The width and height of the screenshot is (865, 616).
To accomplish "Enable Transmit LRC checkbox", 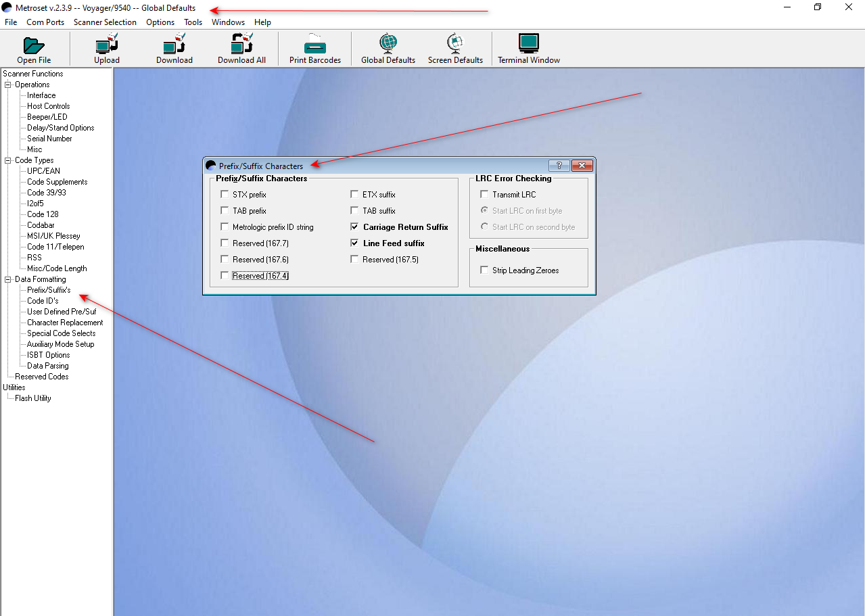I will pos(484,195).
